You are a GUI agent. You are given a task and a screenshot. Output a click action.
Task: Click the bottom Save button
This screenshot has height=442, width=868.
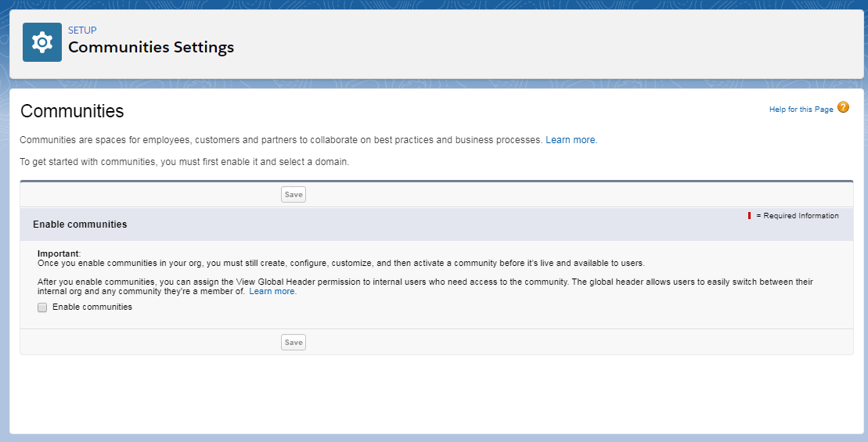pos(294,342)
